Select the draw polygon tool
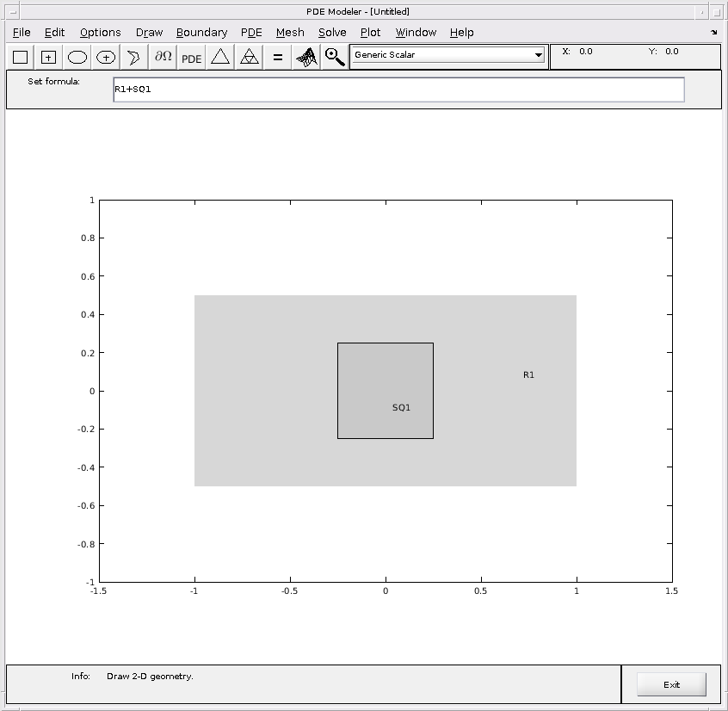Screen dimensions: 728x711 tap(134, 57)
